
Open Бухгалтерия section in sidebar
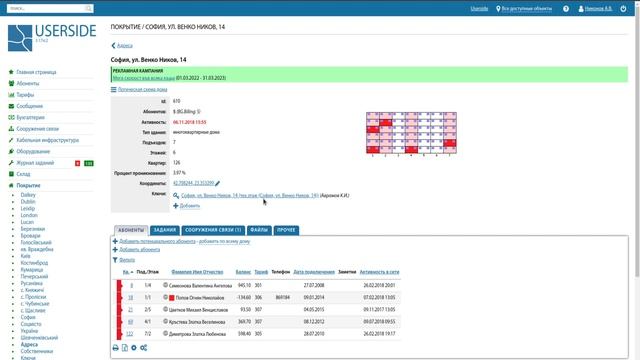(x=31, y=118)
